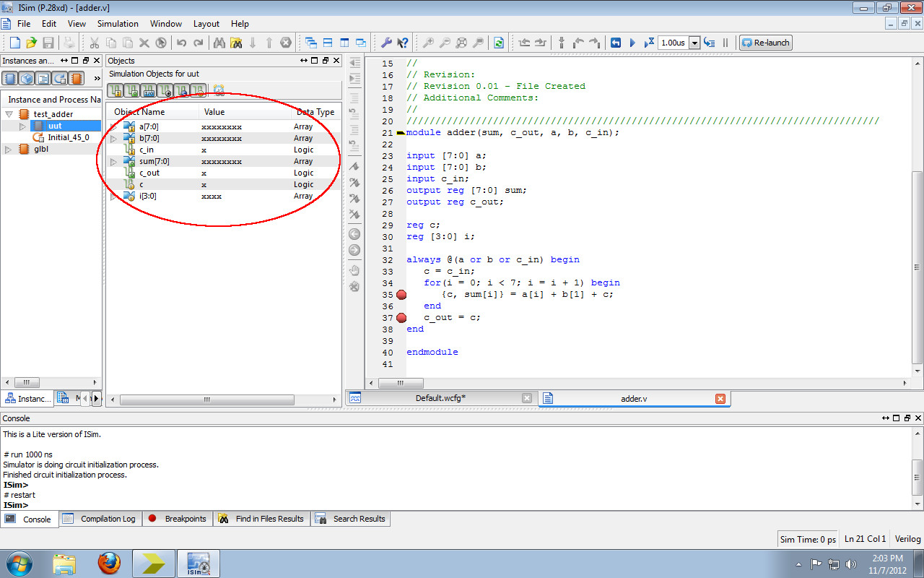The height and width of the screenshot is (578, 924).
Task: Toggle the inout I/O signals filter
Action: click(x=148, y=90)
